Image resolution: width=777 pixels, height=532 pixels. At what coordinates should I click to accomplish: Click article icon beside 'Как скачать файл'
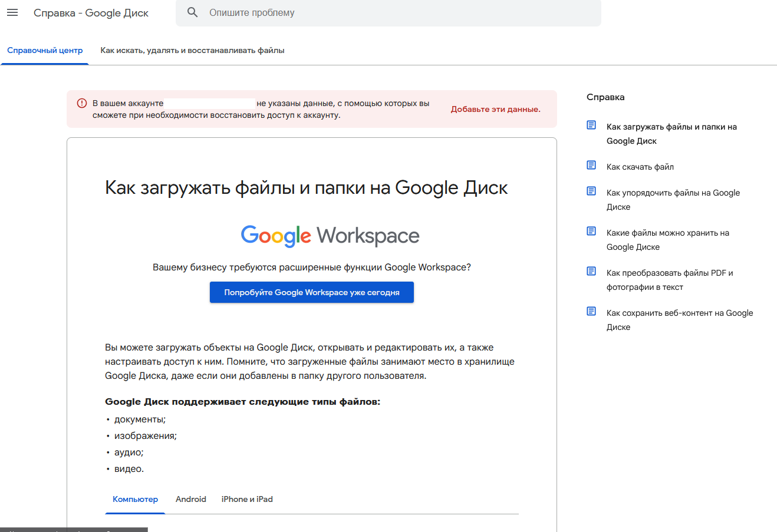[x=591, y=166]
